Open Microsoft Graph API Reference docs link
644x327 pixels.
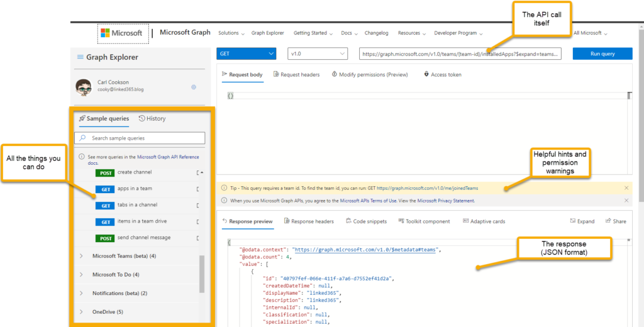click(x=168, y=157)
